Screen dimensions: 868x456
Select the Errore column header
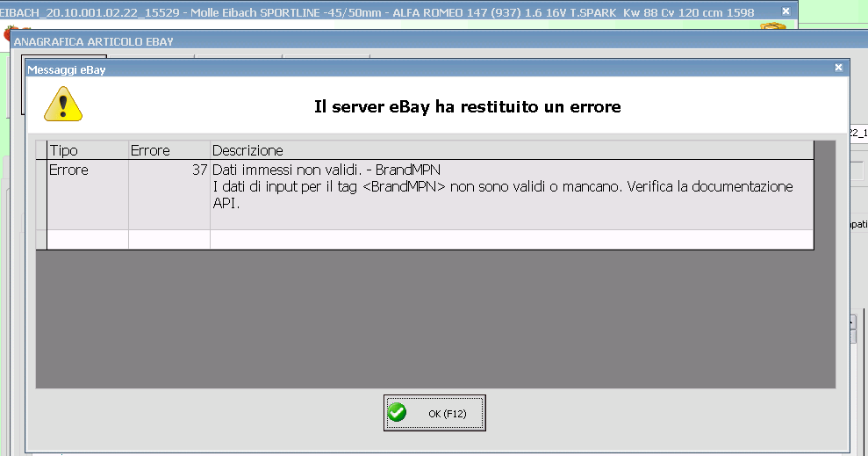tap(169, 150)
